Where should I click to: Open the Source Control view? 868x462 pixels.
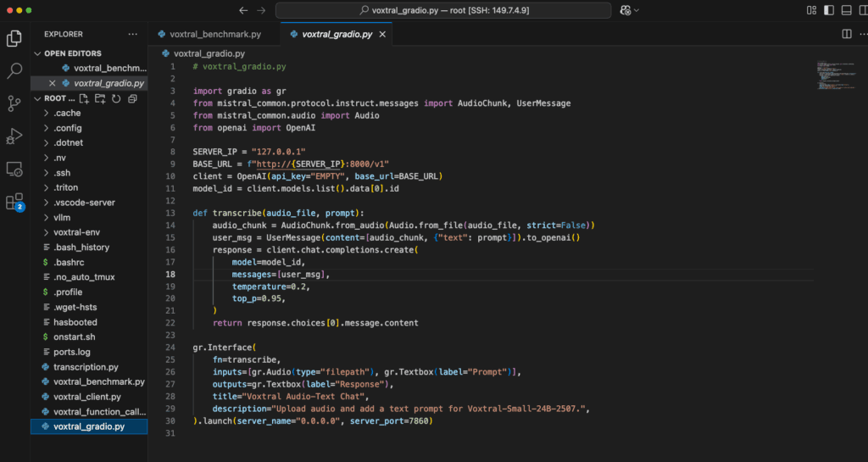[x=14, y=103]
